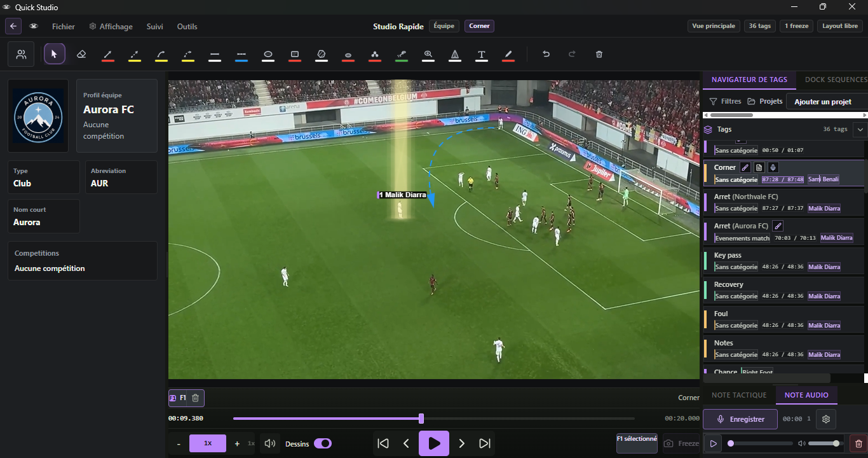Redo the drawing action
Viewport: 868px width, 458px height.
(x=572, y=54)
